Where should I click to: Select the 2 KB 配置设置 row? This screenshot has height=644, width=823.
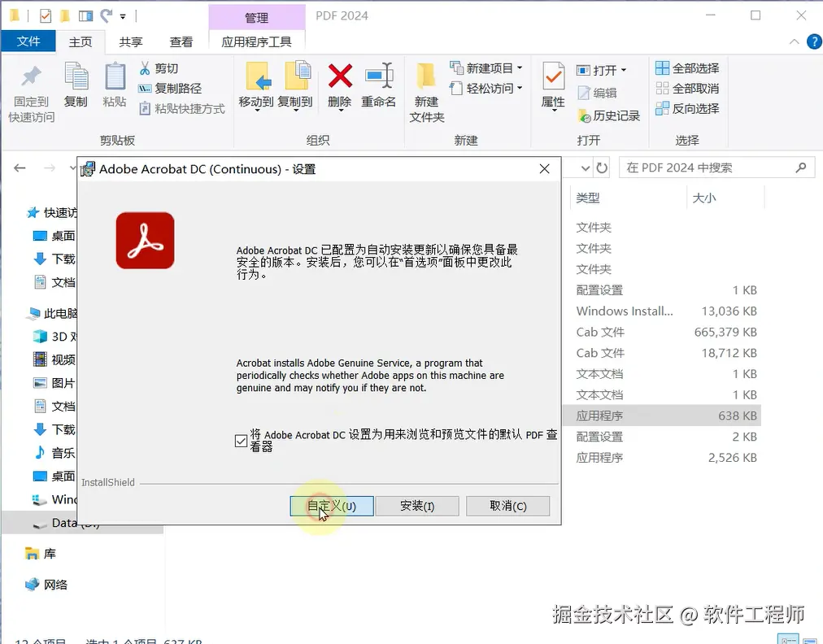pyautogui.click(x=663, y=437)
